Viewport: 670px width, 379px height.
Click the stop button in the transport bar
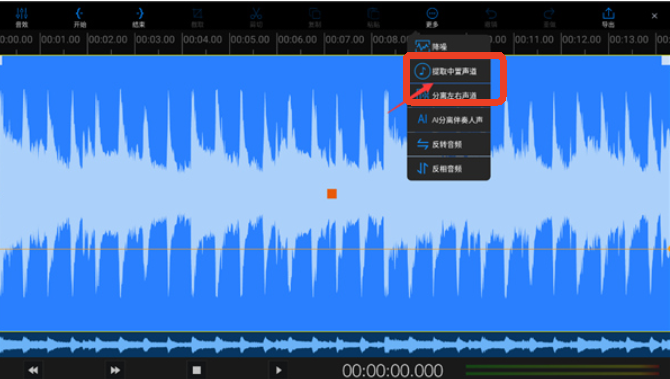pos(197,370)
